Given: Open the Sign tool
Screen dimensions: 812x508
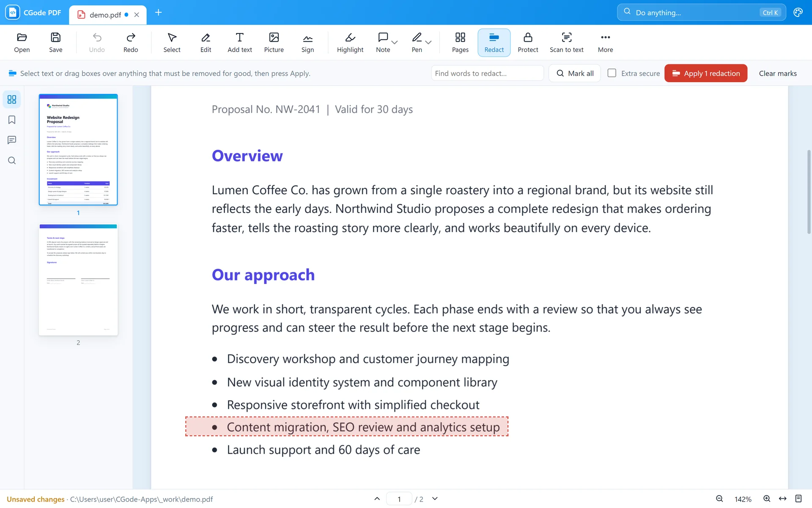Looking at the screenshot, I should (308, 43).
